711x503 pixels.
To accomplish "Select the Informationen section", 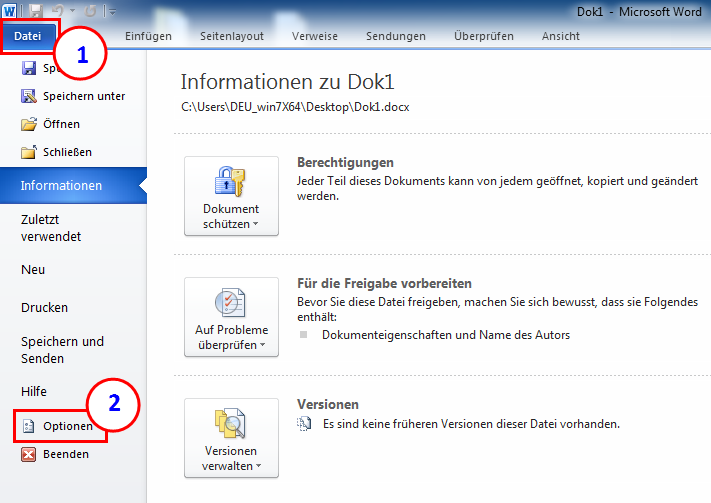I will pyautogui.click(x=73, y=186).
